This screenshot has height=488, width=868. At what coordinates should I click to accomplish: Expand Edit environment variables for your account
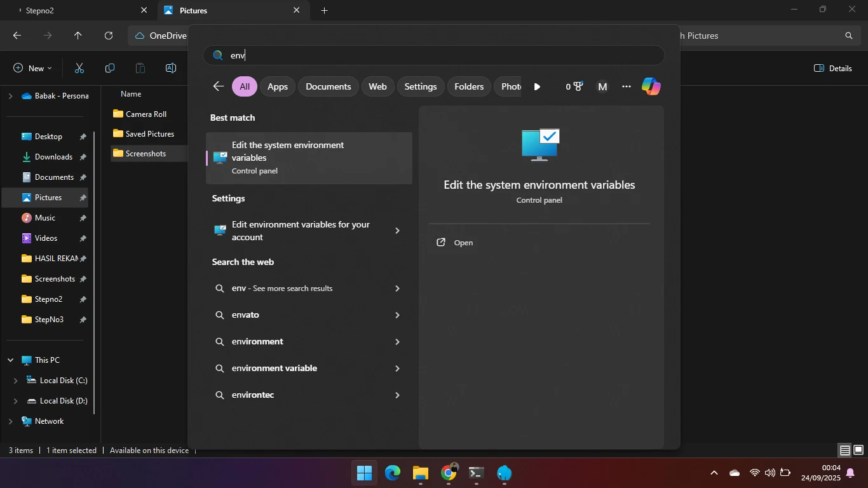coord(397,231)
